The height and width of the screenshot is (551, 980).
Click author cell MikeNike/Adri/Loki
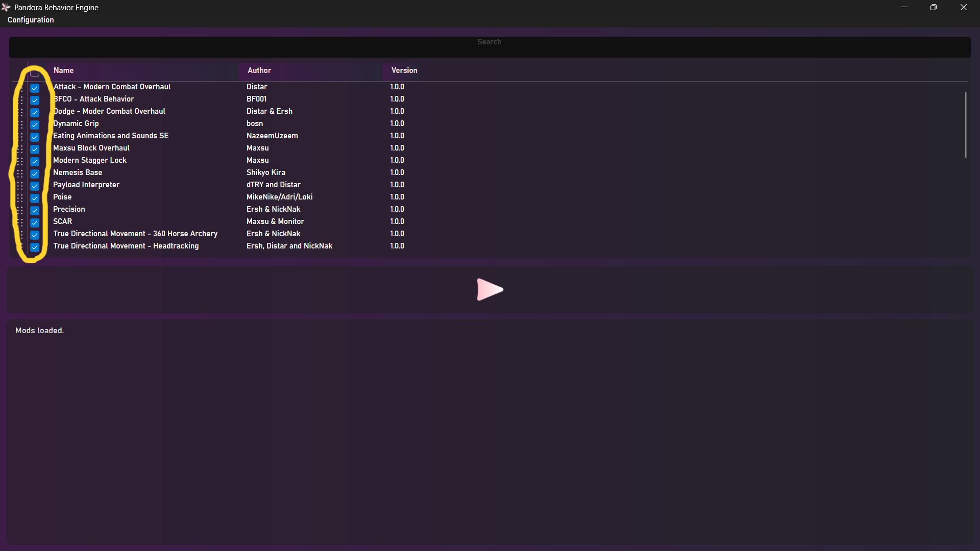(280, 197)
